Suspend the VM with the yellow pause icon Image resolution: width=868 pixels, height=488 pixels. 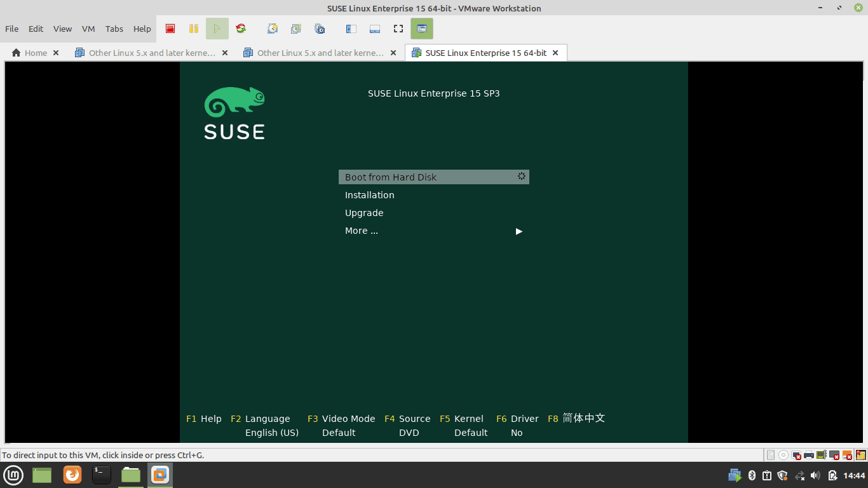[194, 29]
